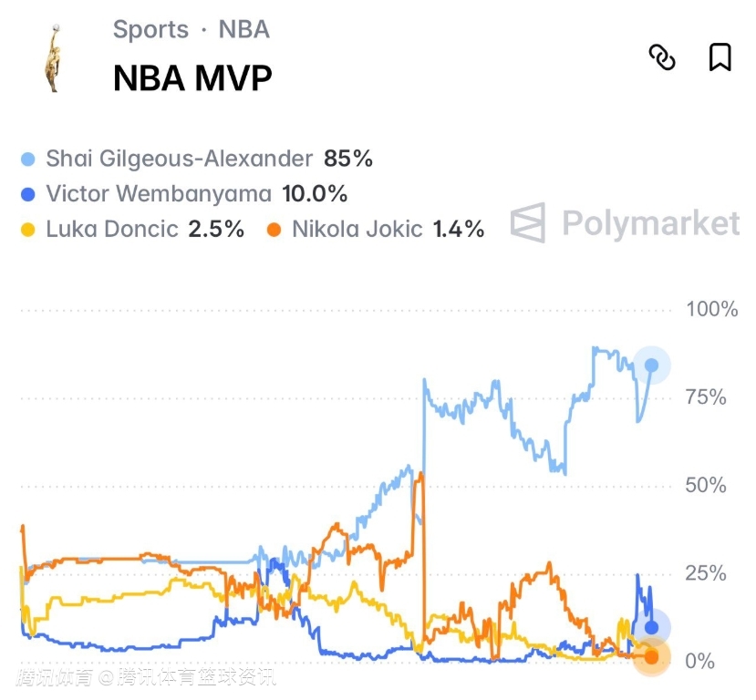The image size is (756, 700).
Task: Click the orange endpoint marker near 0%
Action: (652, 657)
